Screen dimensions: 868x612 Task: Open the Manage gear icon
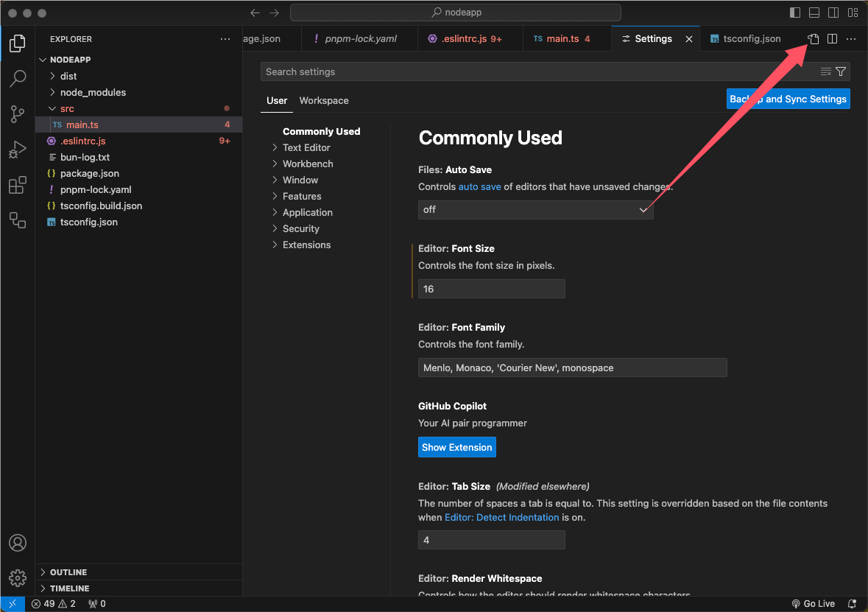click(x=18, y=577)
